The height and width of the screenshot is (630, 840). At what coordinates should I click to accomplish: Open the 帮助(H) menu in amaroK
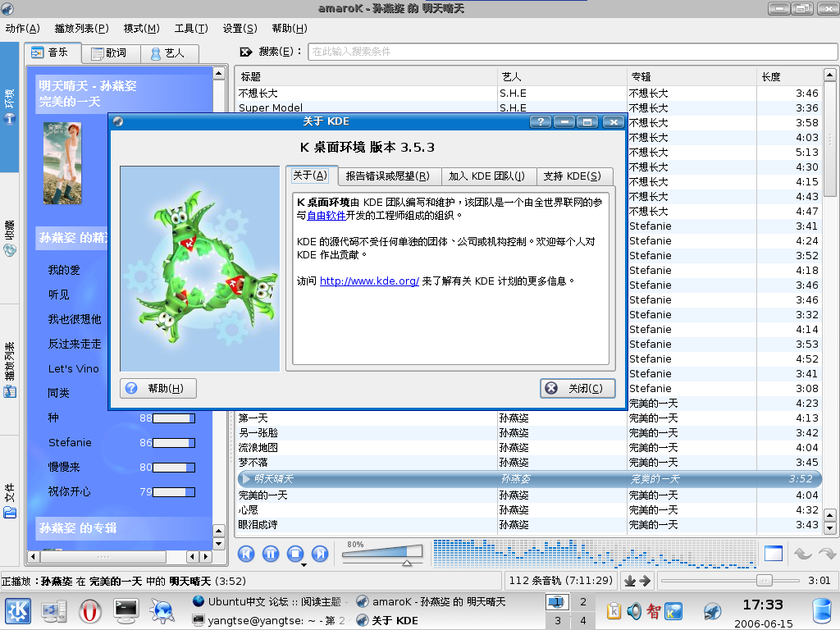pos(290,29)
